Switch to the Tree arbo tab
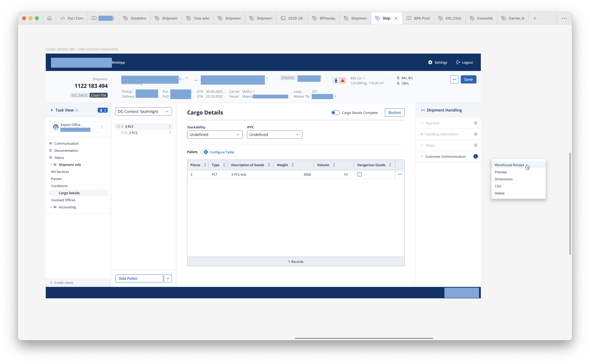The height and width of the screenshot is (364, 590). pyautogui.click(x=198, y=18)
